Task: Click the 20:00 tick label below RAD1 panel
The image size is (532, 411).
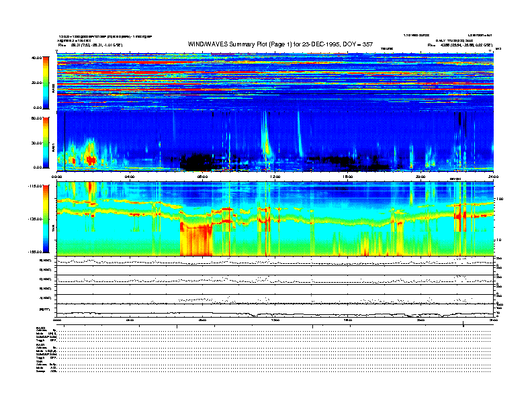Action: tap(420, 177)
